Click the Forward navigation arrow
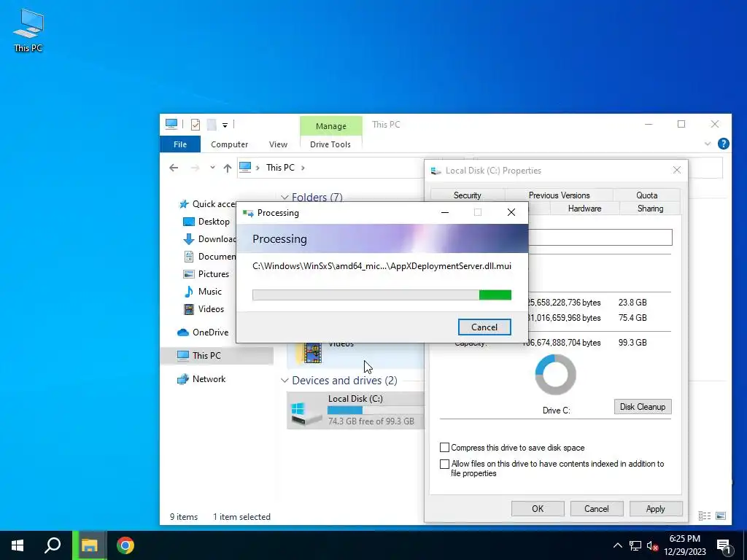The image size is (747, 560). (195, 168)
